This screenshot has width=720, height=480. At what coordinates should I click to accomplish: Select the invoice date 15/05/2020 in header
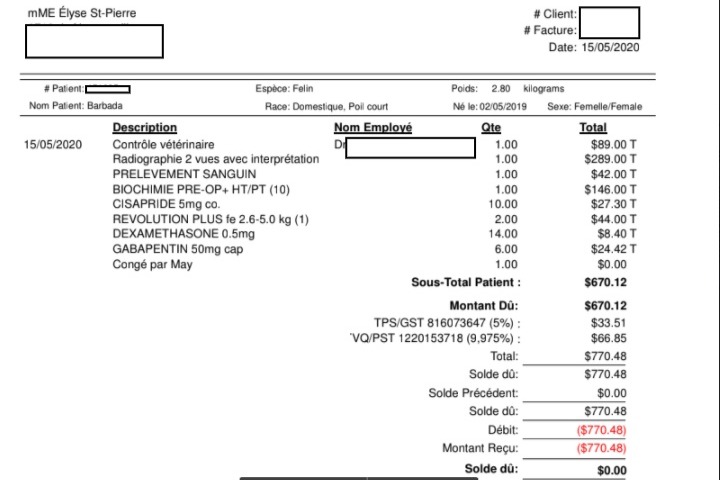610,47
